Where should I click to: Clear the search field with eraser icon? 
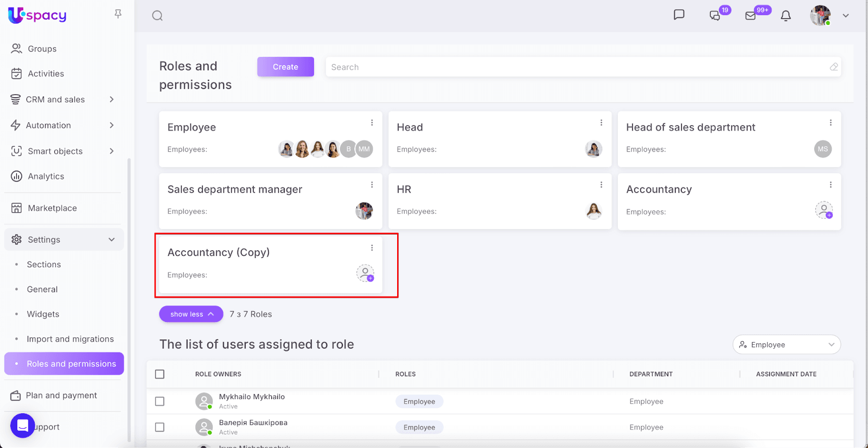833,67
